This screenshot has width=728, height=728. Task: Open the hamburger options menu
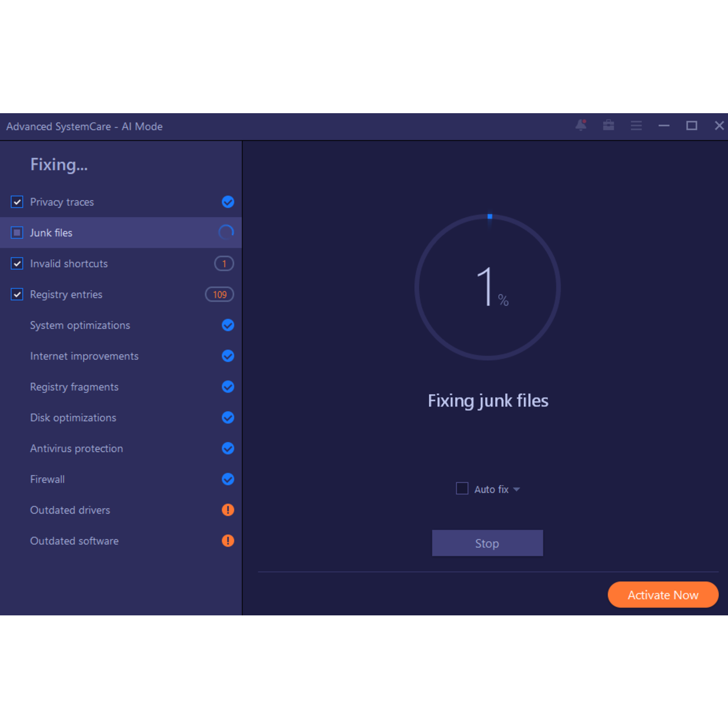point(636,125)
